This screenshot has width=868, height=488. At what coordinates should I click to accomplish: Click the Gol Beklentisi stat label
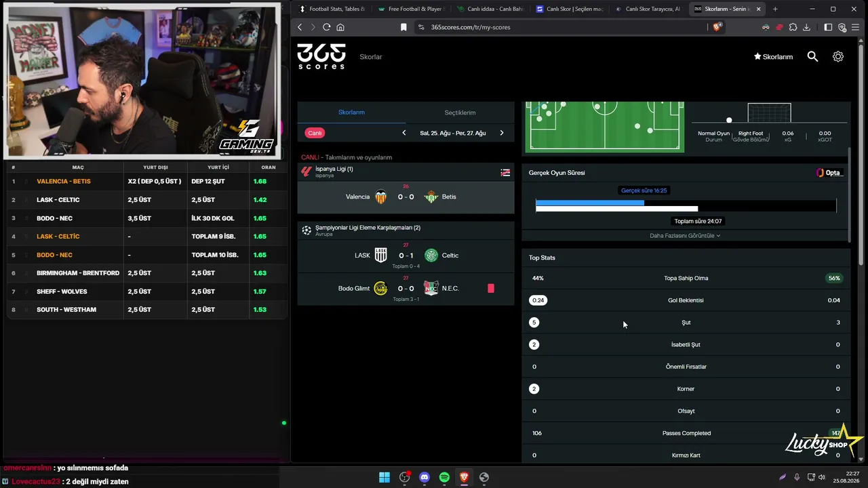coord(686,300)
